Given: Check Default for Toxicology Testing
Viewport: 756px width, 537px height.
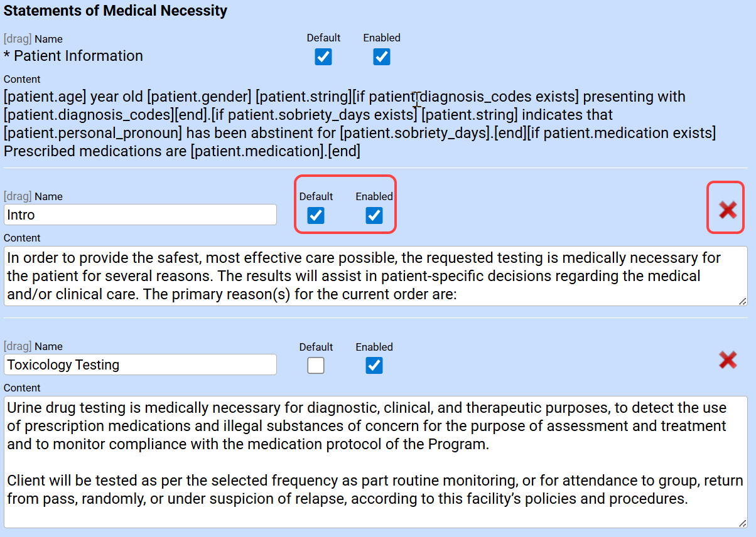Looking at the screenshot, I should pyautogui.click(x=316, y=366).
